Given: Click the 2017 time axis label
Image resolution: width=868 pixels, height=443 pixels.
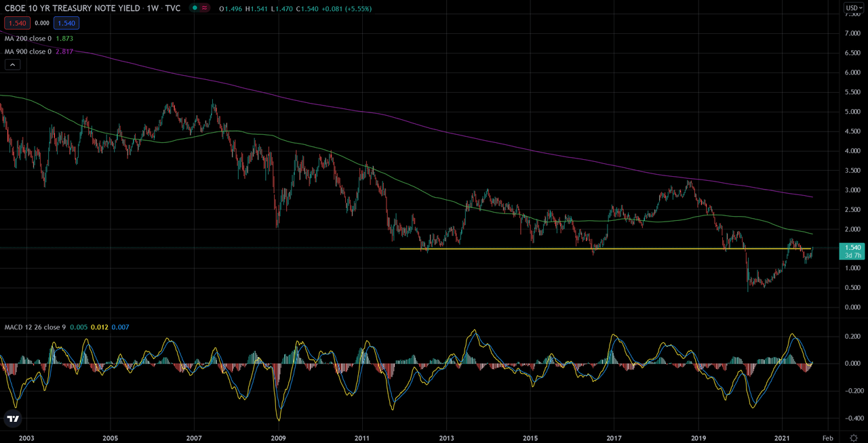Looking at the screenshot, I should 614,438.
